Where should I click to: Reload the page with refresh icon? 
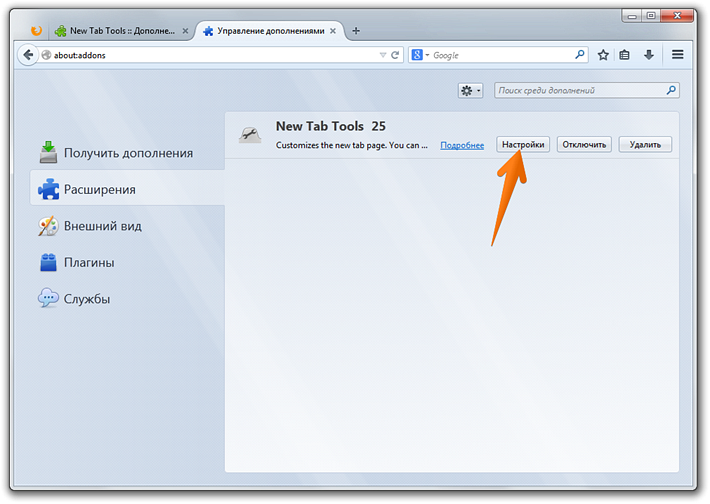pyautogui.click(x=395, y=55)
